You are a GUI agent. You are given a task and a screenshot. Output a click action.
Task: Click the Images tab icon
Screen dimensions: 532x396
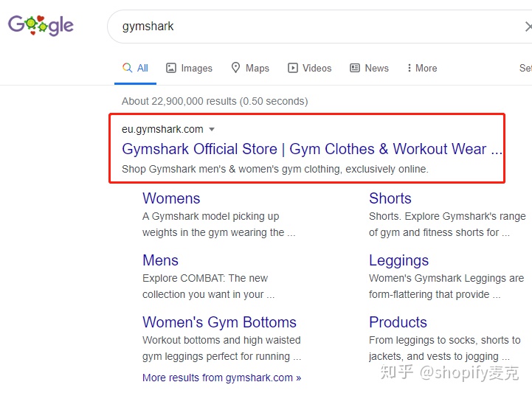point(171,68)
